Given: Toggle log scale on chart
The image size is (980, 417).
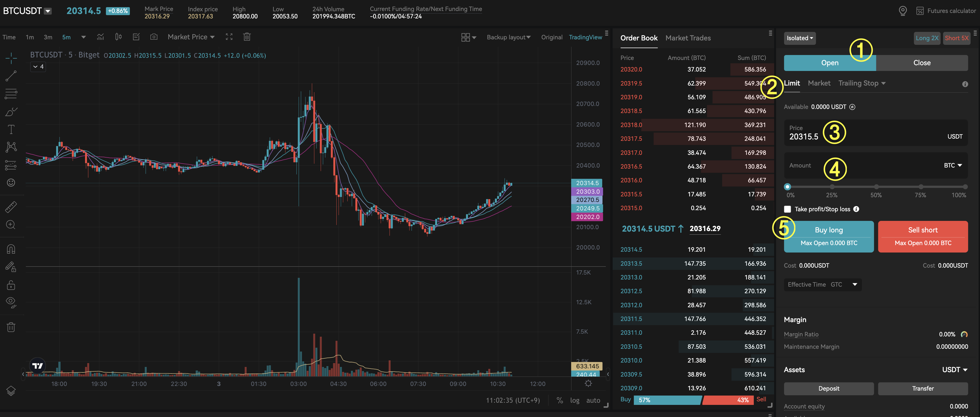Looking at the screenshot, I should point(574,400).
